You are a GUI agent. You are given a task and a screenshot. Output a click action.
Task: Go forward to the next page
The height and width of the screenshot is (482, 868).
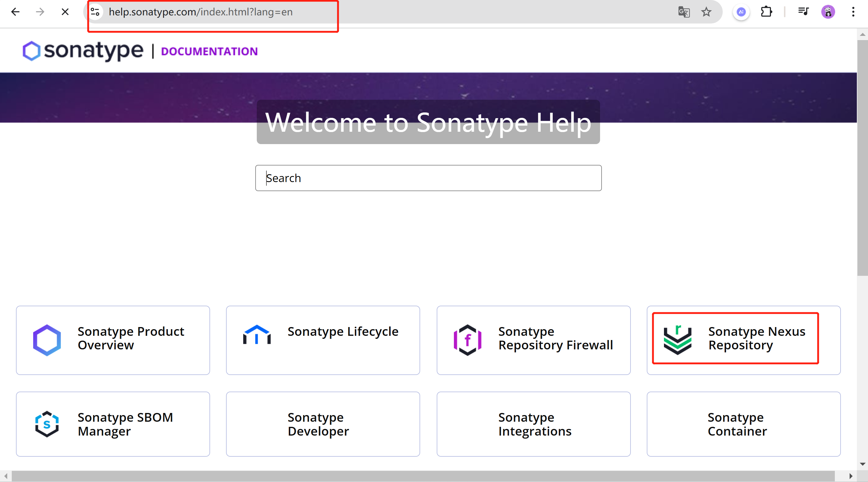pyautogui.click(x=40, y=12)
